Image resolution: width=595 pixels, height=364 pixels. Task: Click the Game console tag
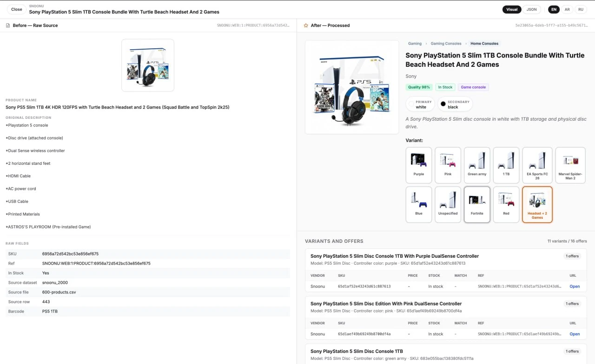(473, 87)
